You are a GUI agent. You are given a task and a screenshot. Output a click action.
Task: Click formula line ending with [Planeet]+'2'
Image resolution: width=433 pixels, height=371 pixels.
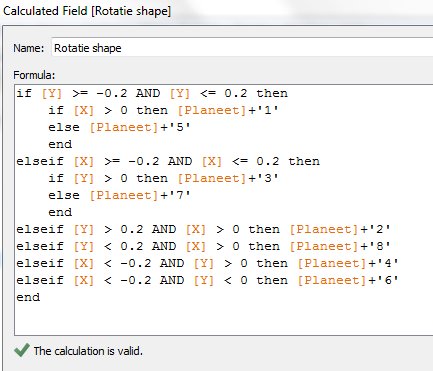pos(203,229)
